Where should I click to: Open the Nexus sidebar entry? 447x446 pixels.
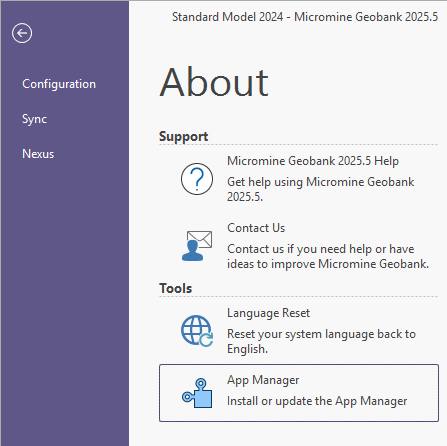(x=38, y=154)
